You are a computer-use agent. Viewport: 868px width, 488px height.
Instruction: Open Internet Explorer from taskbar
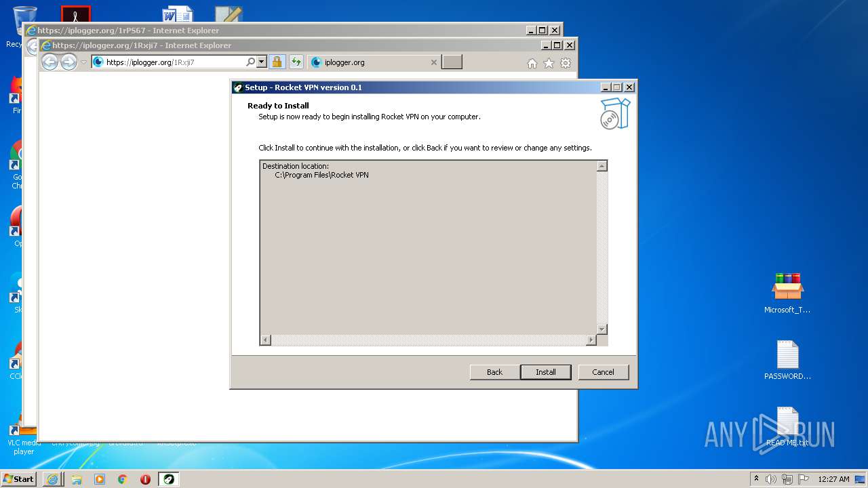(x=53, y=479)
